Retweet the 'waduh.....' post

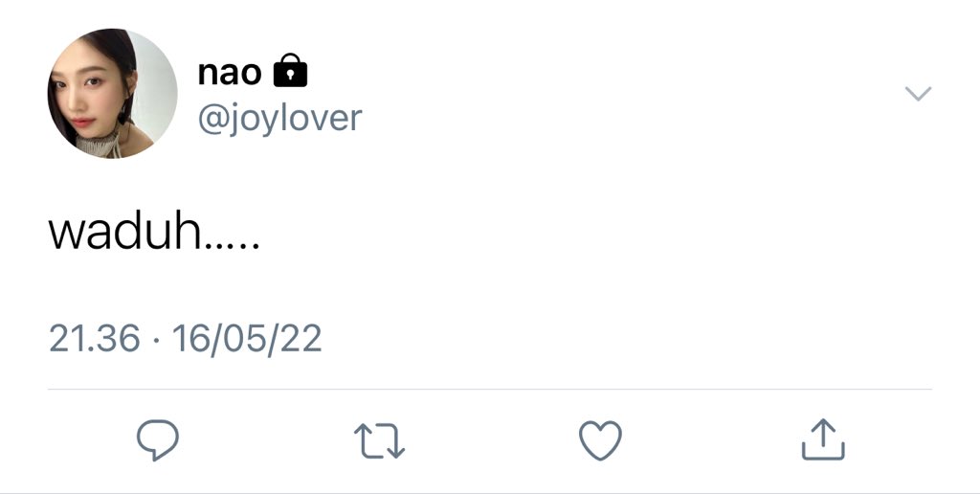pos(379,440)
